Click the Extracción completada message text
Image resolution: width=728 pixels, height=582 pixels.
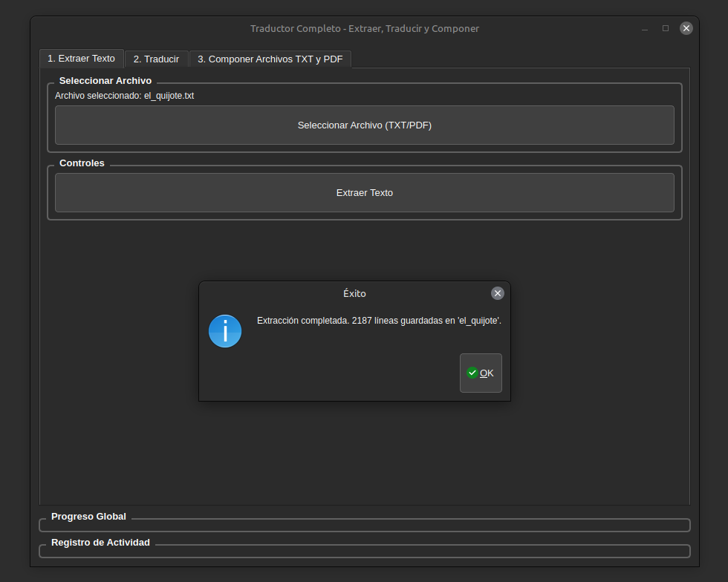(x=379, y=321)
